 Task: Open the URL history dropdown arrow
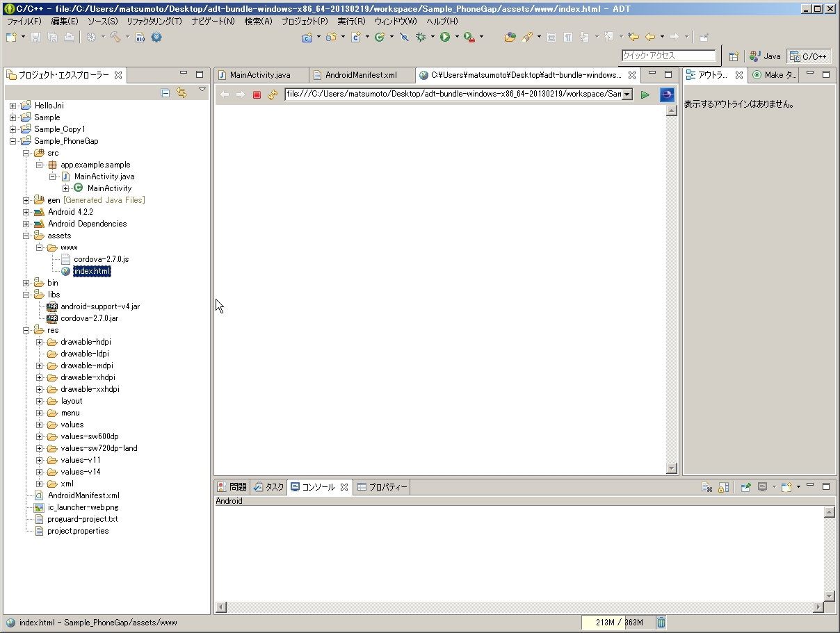tap(627, 94)
